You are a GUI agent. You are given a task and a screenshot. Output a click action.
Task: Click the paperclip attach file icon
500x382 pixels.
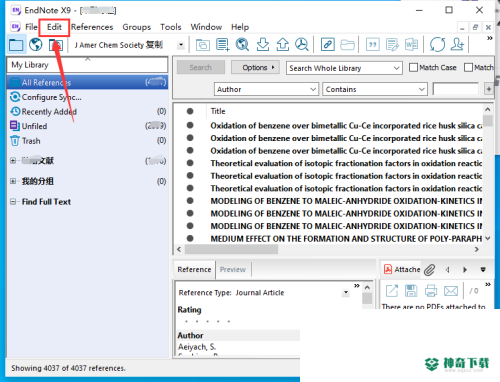[x=430, y=270]
